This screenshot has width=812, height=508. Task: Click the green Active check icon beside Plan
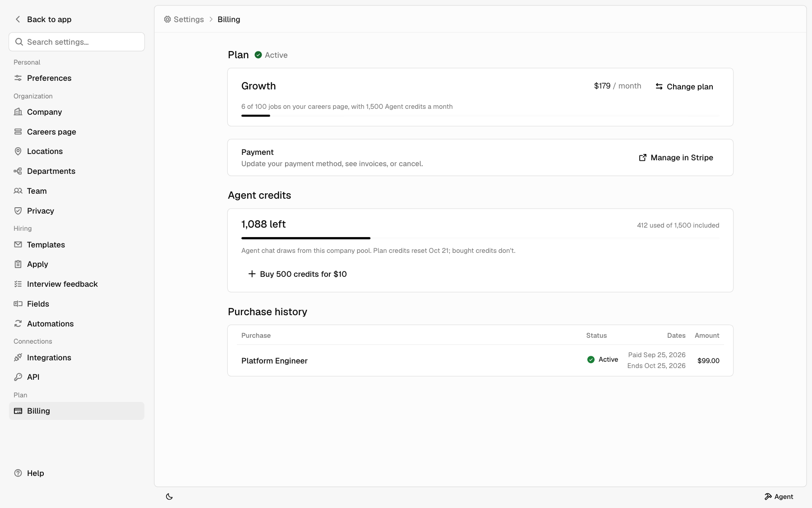click(258, 55)
